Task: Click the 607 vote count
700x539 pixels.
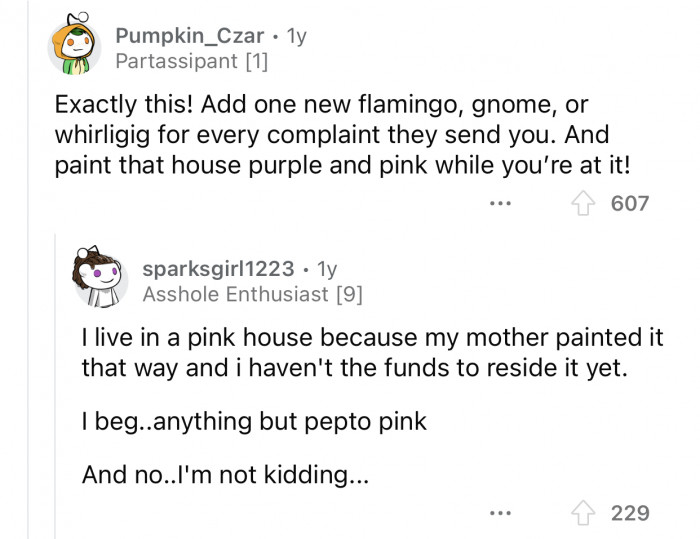Action: pos(630,204)
